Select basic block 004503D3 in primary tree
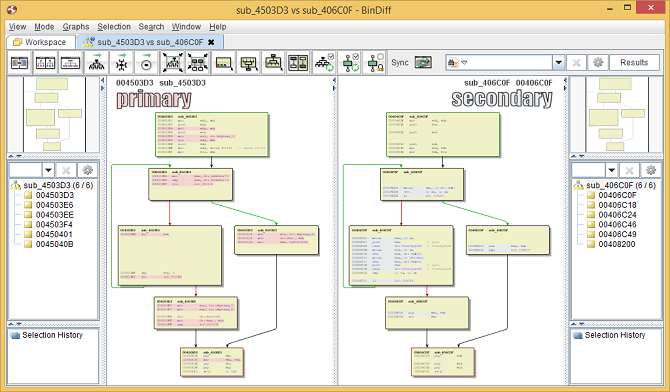 pos(55,195)
